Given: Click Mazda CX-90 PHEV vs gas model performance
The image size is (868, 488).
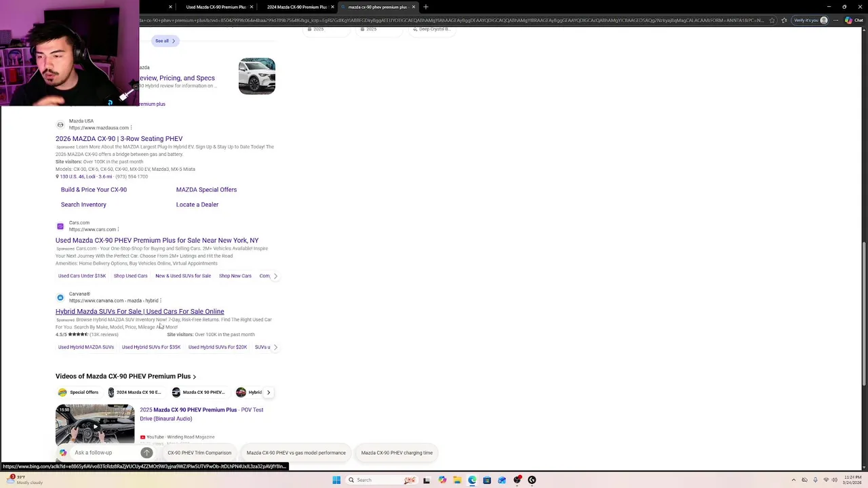Looking at the screenshot, I should pos(296,453).
